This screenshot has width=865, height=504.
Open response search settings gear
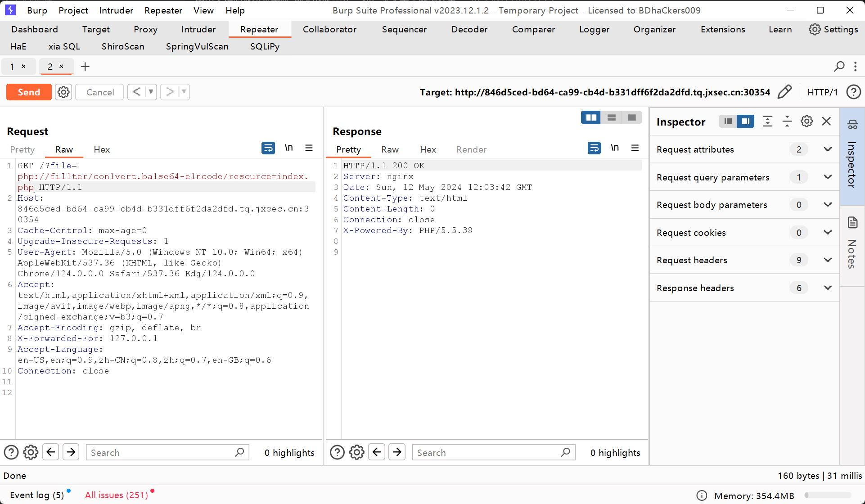coord(357,452)
